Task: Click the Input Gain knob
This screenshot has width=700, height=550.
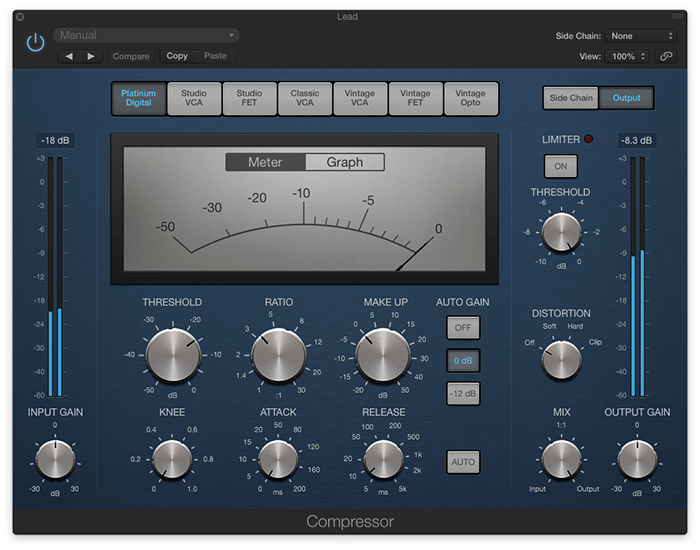Action: 55,459
